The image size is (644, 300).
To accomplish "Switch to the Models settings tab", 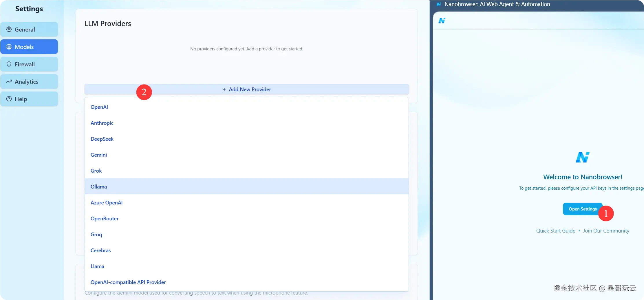I will pos(29,47).
